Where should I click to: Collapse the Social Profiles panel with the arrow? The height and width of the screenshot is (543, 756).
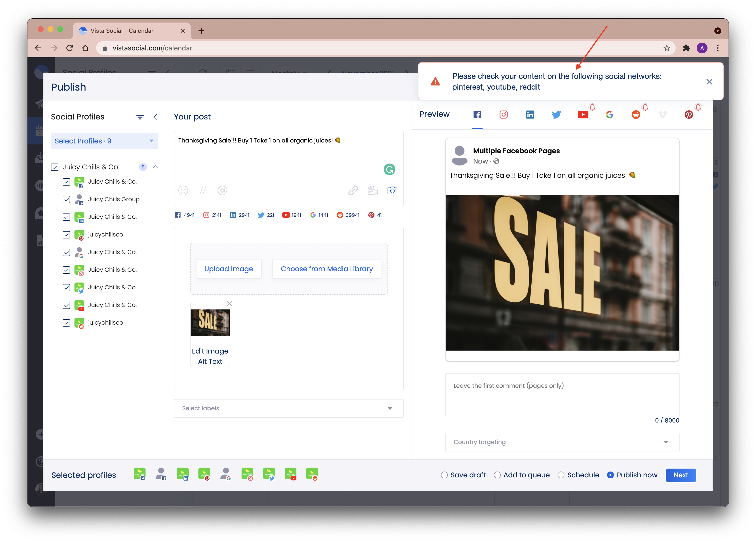155,117
